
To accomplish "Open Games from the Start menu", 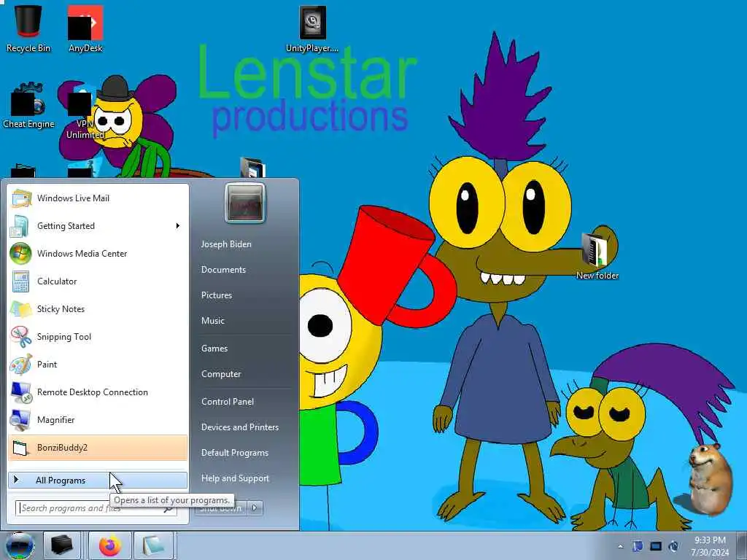I will point(214,349).
